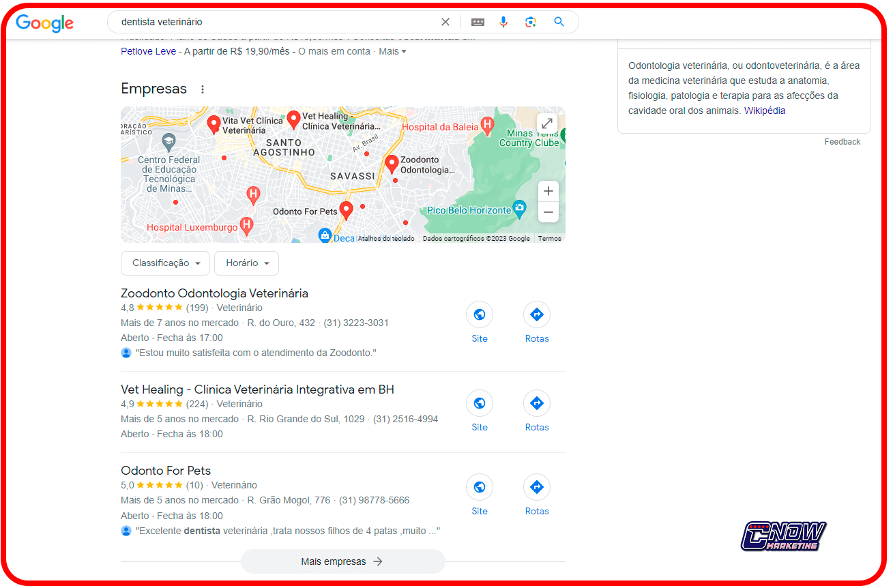Screen dimensions: 893x588
Task: Click the Vet Healing phone (31) 2516-4994
Action: 406,419
